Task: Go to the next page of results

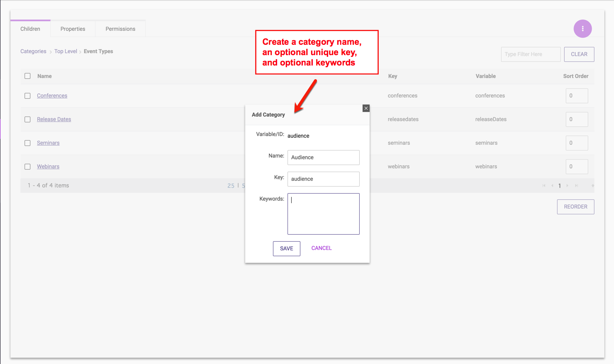Action: [568, 186]
